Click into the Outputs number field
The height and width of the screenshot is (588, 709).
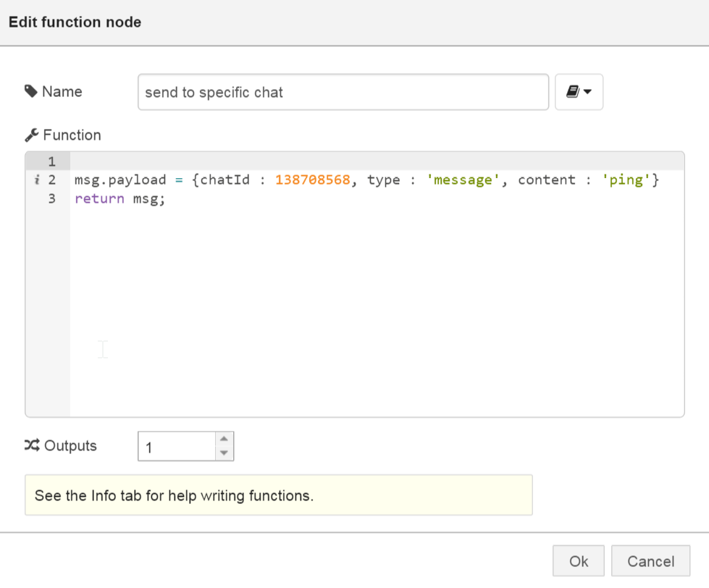pyautogui.click(x=177, y=447)
